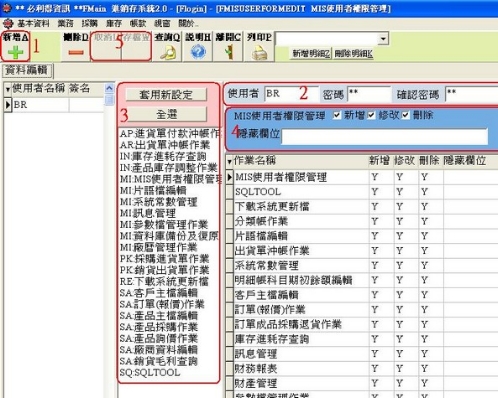Image resolution: width=498 pixels, height=398 pixels.
Task: Toggle the 刪除 permission checkbox
Action: 405,115
